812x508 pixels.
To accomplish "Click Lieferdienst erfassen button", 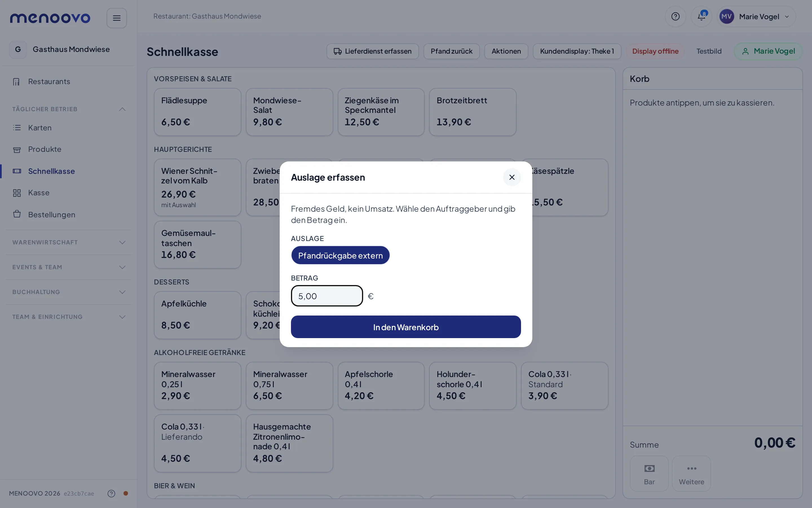I will [372, 51].
